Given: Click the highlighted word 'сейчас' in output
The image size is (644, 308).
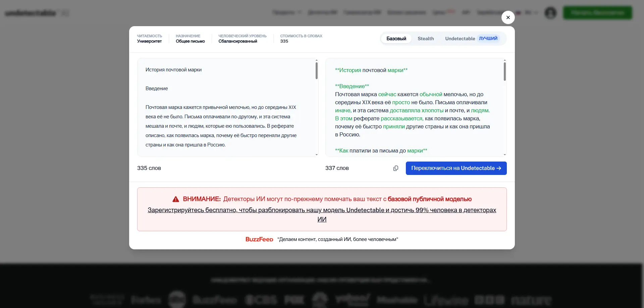Looking at the screenshot, I should coord(387,94).
